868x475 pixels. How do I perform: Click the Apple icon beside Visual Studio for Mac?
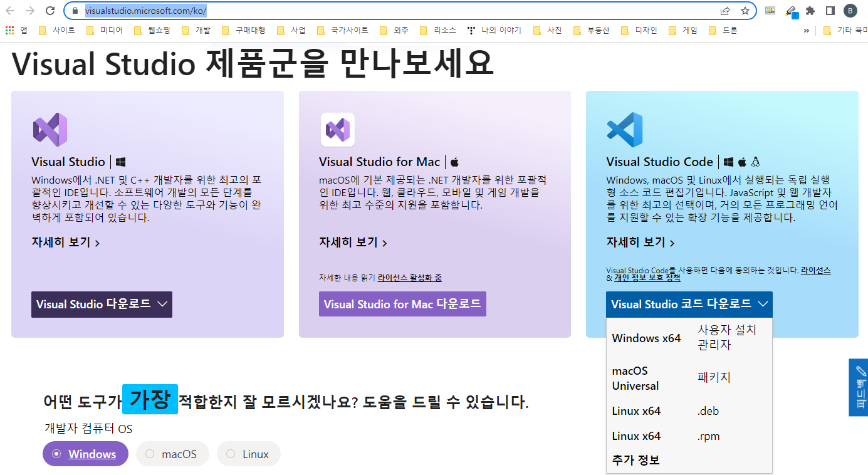coord(455,162)
